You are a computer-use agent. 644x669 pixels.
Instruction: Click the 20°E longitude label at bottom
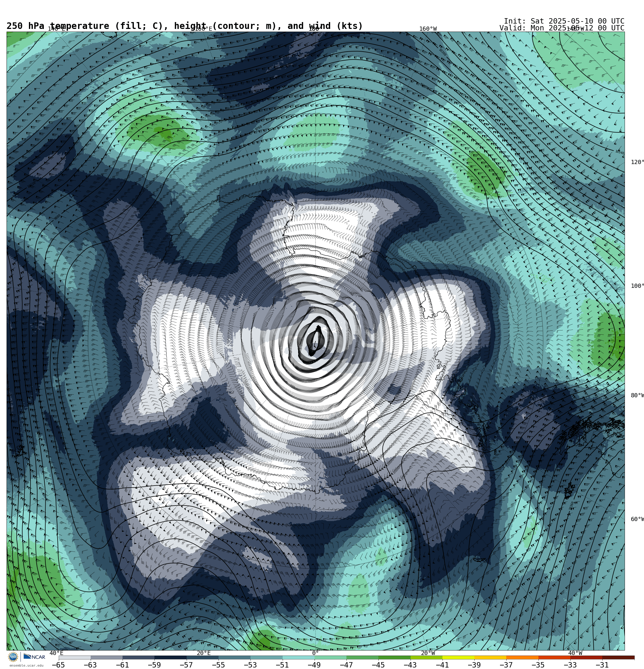(x=204, y=653)
